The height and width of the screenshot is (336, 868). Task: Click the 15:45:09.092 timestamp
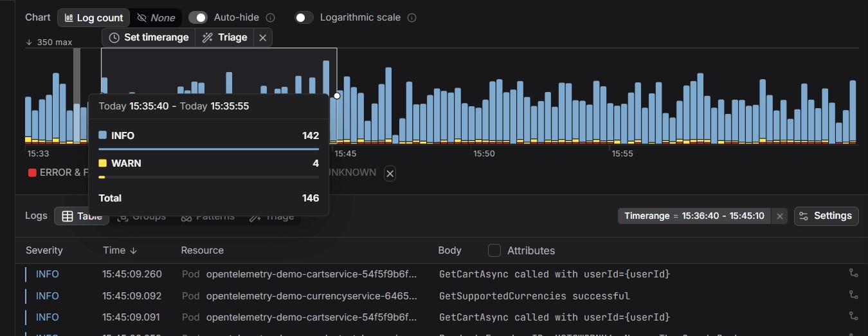point(132,296)
